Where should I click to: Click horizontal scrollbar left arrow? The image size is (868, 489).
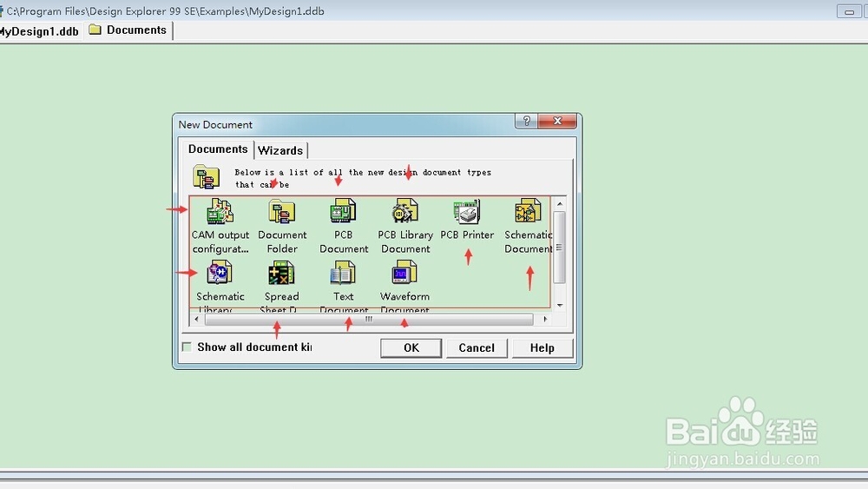click(x=196, y=320)
